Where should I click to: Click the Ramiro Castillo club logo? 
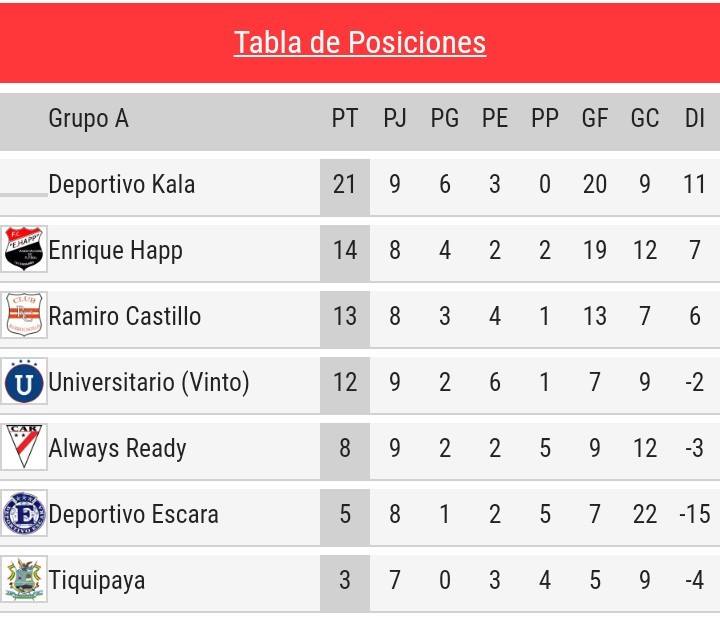click(24, 315)
